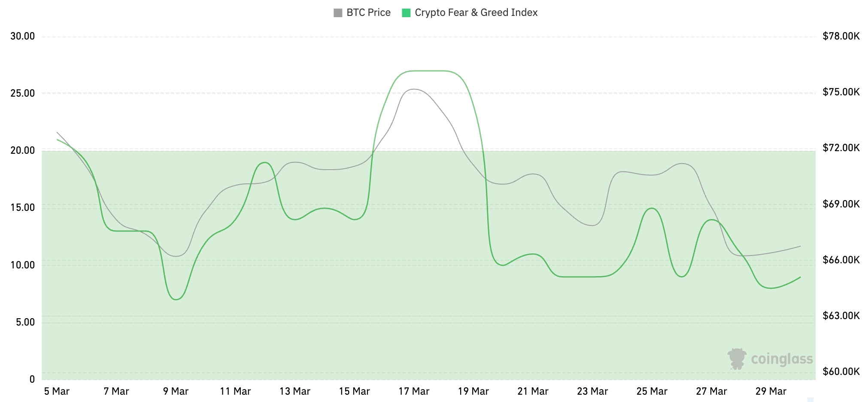Click the 30.00 left axis value
This screenshot has height=402, width=868.
point(23,36)
